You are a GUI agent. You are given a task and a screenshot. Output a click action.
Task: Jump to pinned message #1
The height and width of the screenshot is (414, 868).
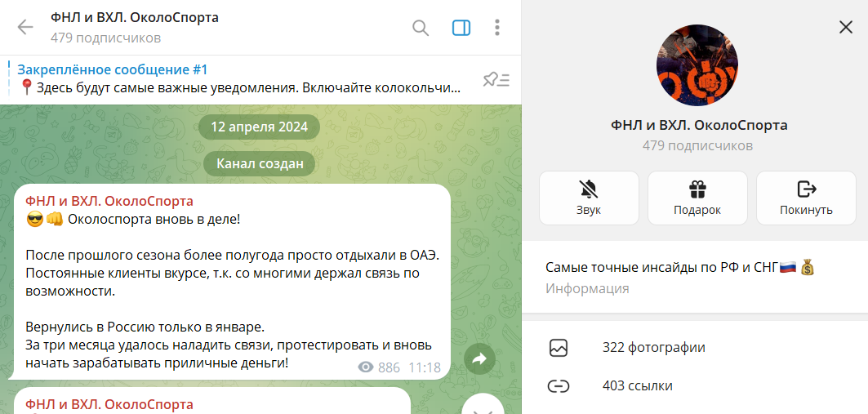238,78
